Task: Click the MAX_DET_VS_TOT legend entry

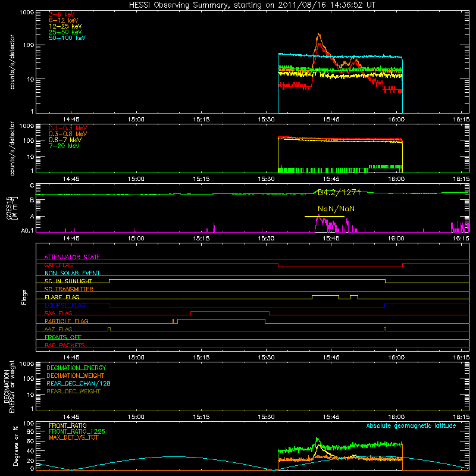Action: 73,437
